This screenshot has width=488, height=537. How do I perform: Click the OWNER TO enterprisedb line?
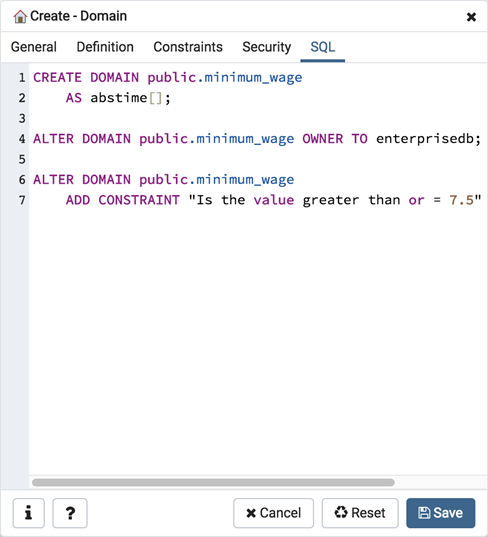pyautogui.click(x=257, y=139)
